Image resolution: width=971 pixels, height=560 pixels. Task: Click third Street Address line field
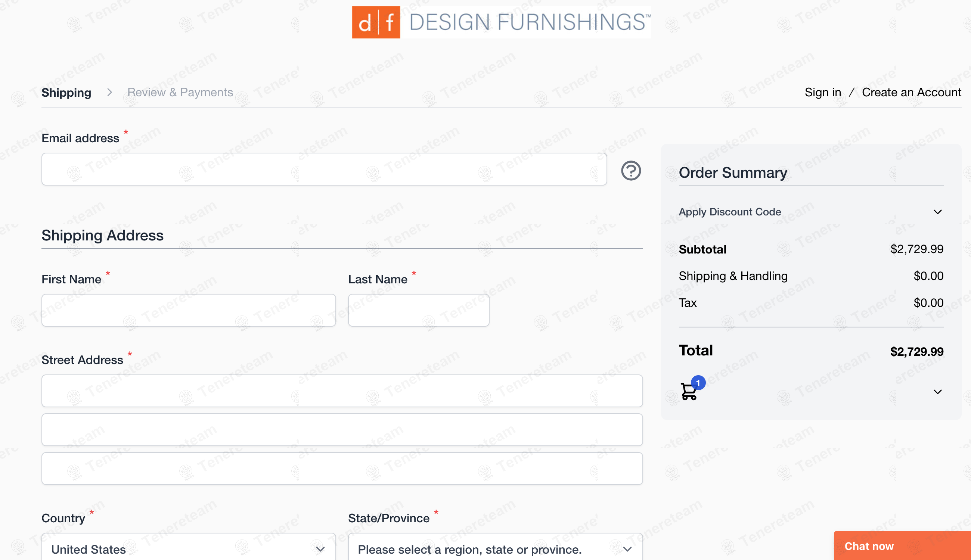(342, 469)
